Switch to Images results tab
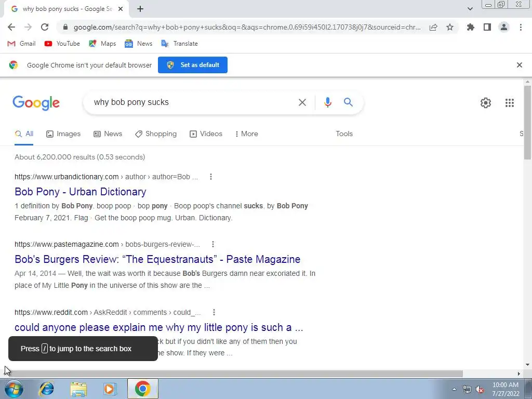The image size is (532, 399). [x=63, y=134]
